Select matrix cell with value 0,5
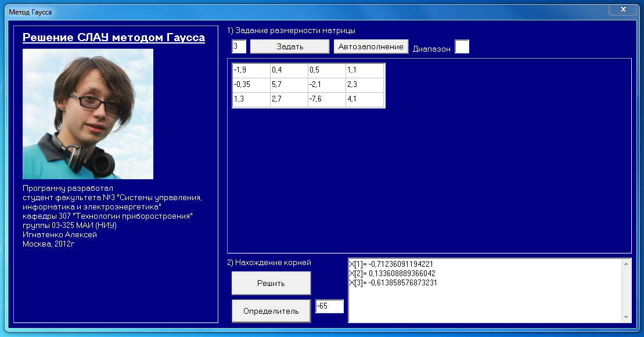 (327, 70)
